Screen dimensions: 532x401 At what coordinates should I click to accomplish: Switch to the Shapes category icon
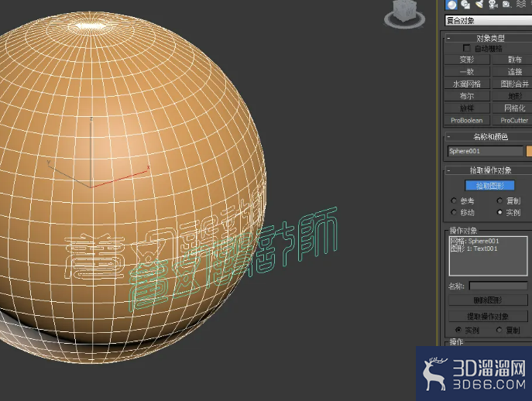click(465, 5)
